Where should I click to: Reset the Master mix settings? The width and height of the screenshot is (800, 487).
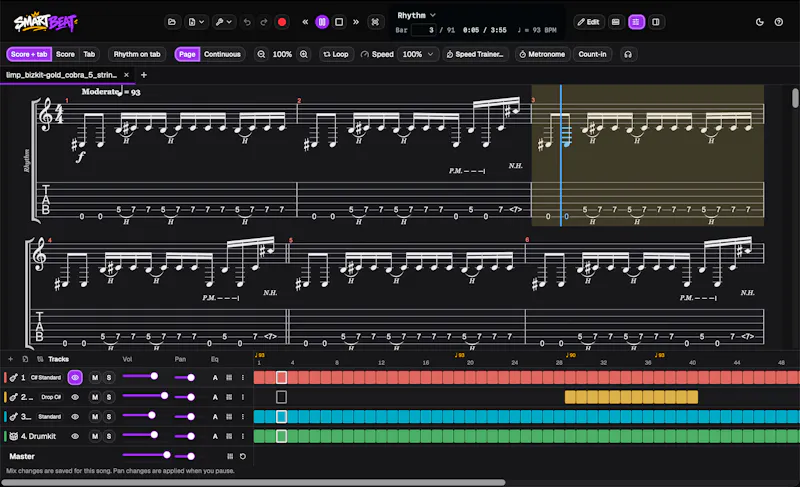243,456
